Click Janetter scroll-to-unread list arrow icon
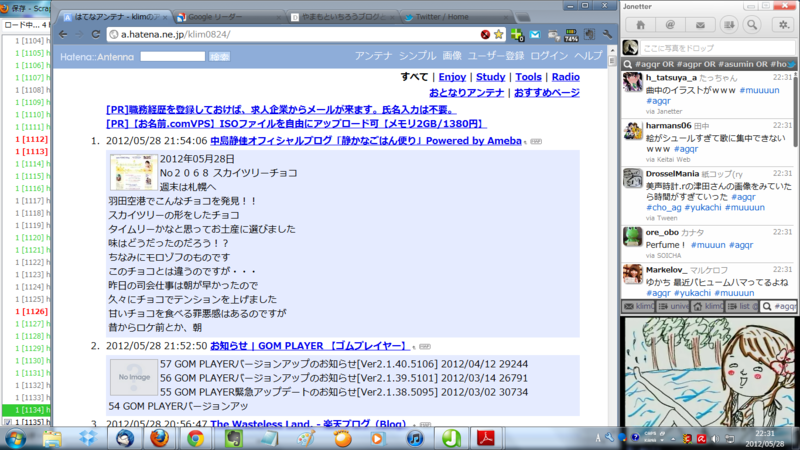The height and width of the screenshot is (450, 800). [729, 24]
